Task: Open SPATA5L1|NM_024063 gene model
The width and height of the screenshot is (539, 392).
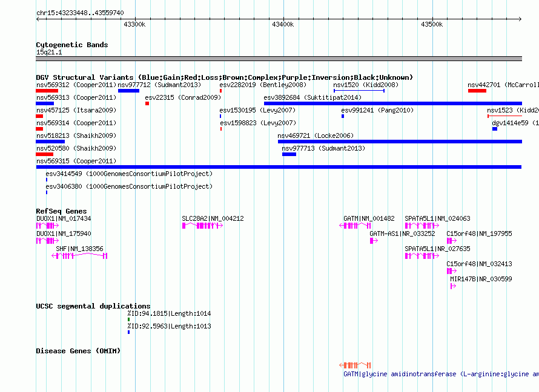Action: pyautogui.click(x=422, y=226)
